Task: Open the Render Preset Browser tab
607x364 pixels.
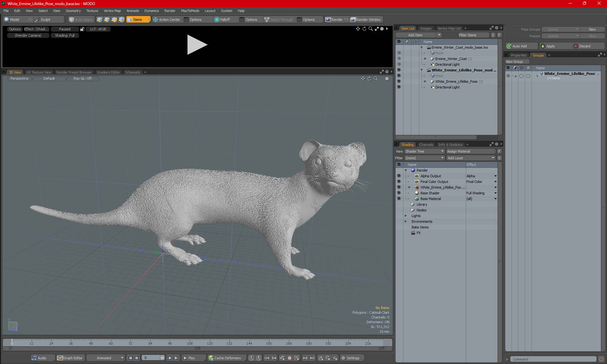Action: (74, 72)
